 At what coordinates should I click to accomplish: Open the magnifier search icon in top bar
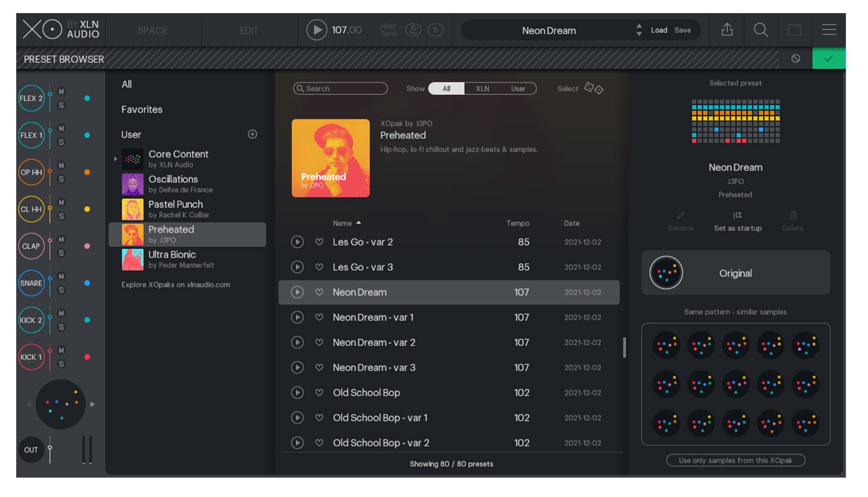760,30
